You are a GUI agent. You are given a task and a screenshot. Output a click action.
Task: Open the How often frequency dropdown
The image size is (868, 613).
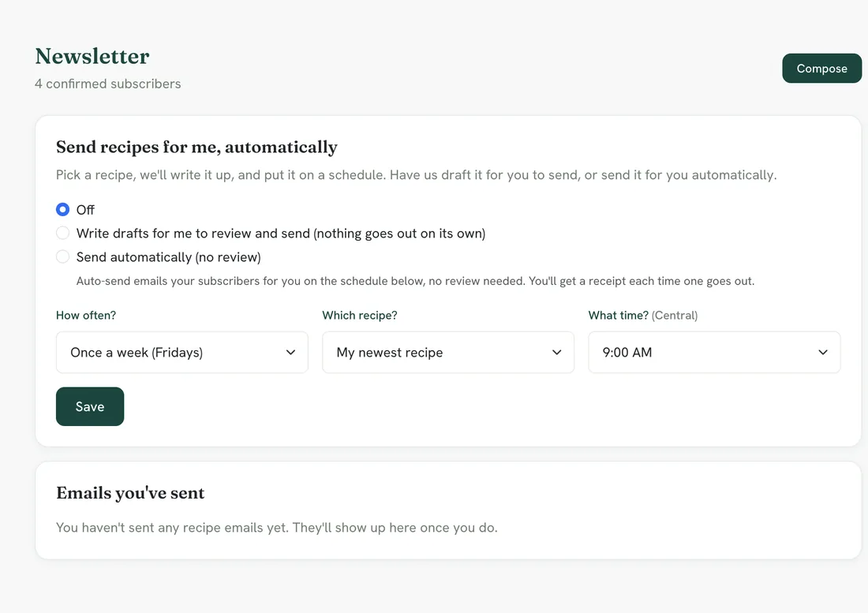click(x=182, y=353)
